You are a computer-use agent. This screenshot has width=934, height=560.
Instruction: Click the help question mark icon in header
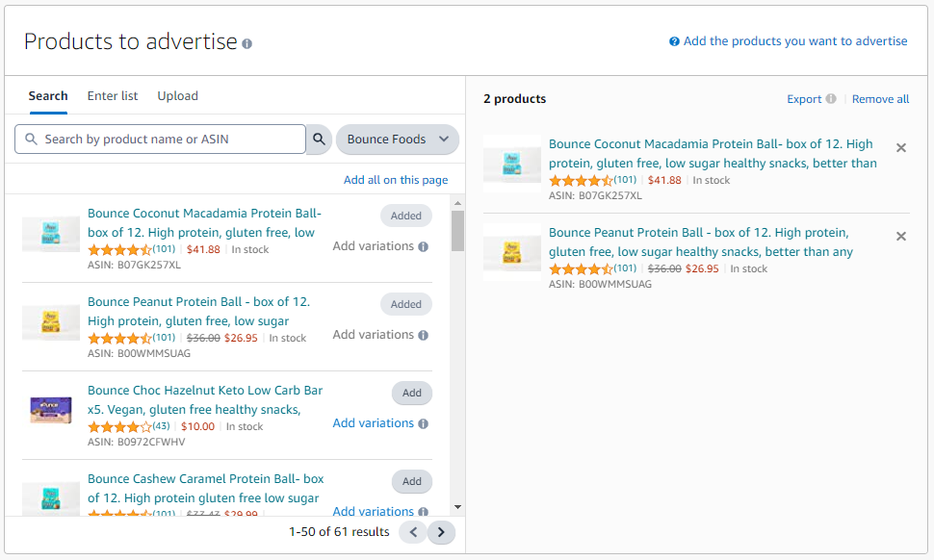[674, 41]
